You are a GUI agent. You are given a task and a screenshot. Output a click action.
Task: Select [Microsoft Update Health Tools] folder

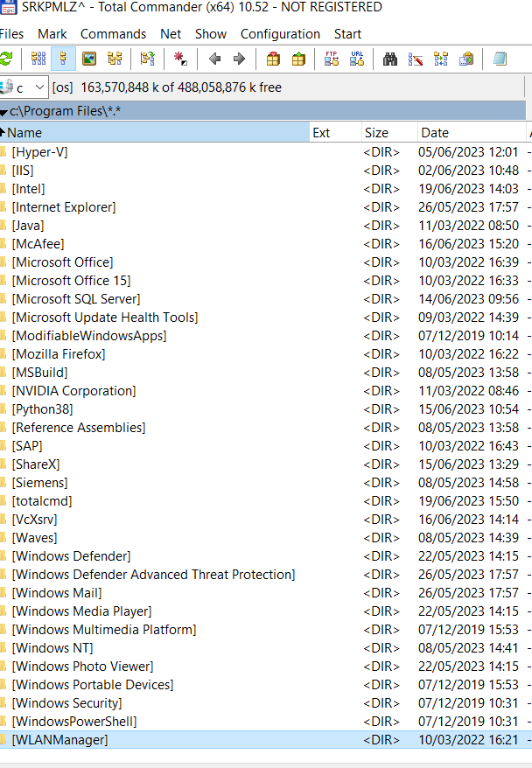pos(105,318)
